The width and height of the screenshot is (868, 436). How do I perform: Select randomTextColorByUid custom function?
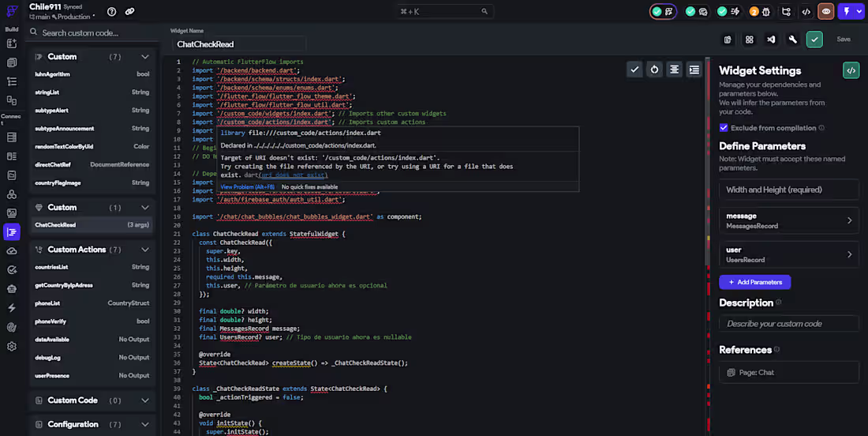(x=64, y=146)
